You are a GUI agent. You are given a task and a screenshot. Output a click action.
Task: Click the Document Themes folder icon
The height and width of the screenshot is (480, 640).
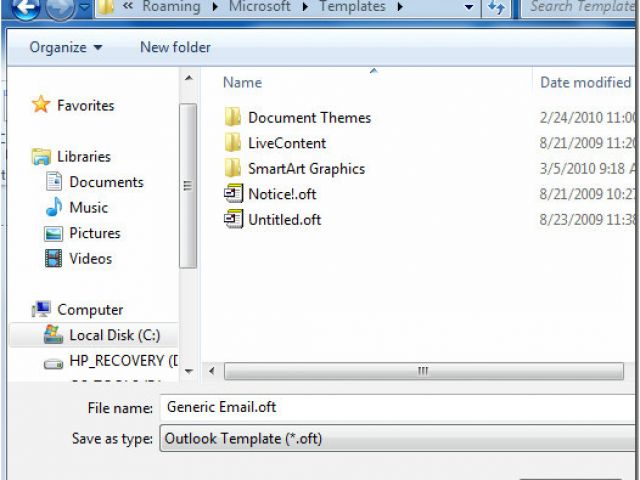[x=233, y=117]
